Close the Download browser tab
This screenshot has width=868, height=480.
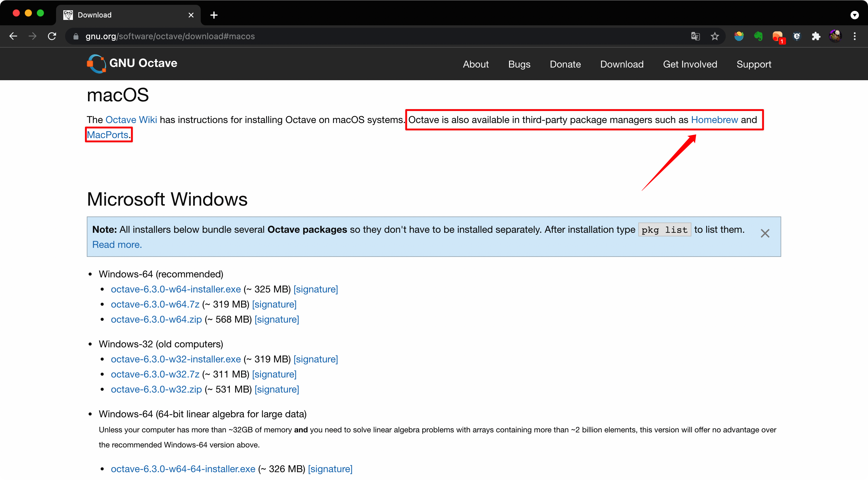pyautogui.click(x=191, y=15)
